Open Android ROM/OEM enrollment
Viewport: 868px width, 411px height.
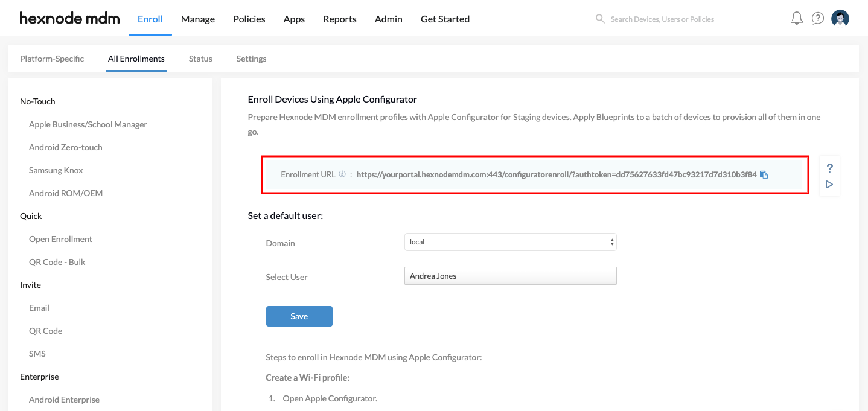coord(66,193)
